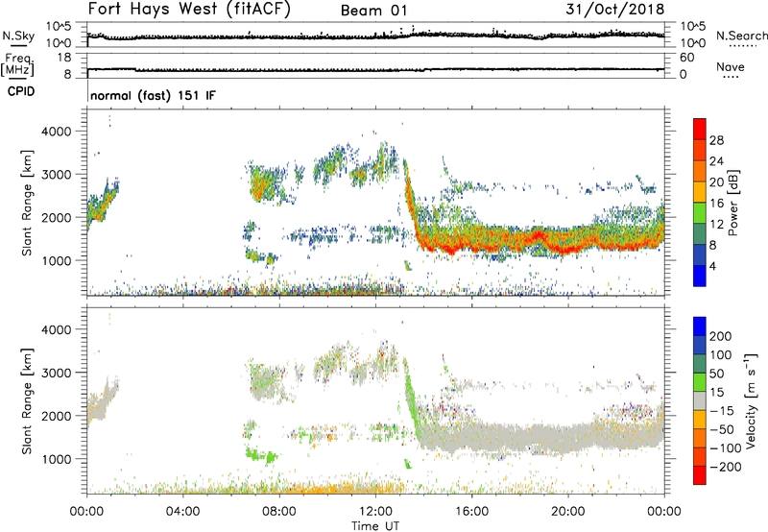
Task: Click the '20:00' time tick label
Action: click(x=568, y=512)
